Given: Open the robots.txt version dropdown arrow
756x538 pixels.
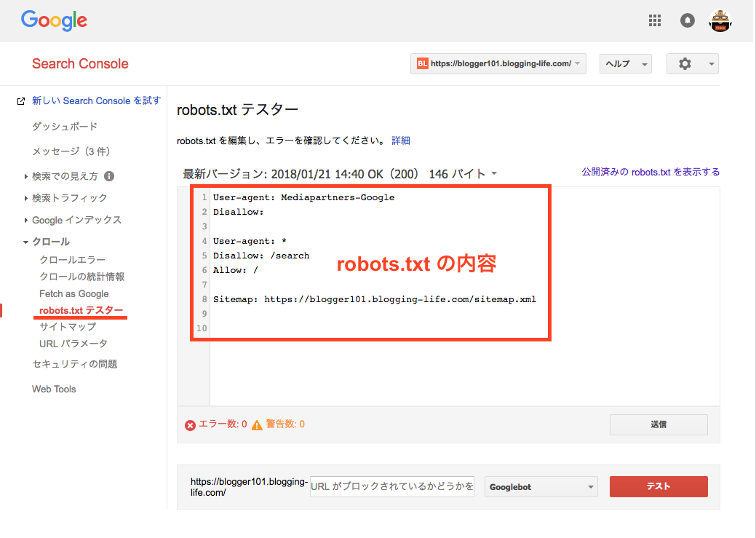Looking at the screenshot, I should point(494,173).
